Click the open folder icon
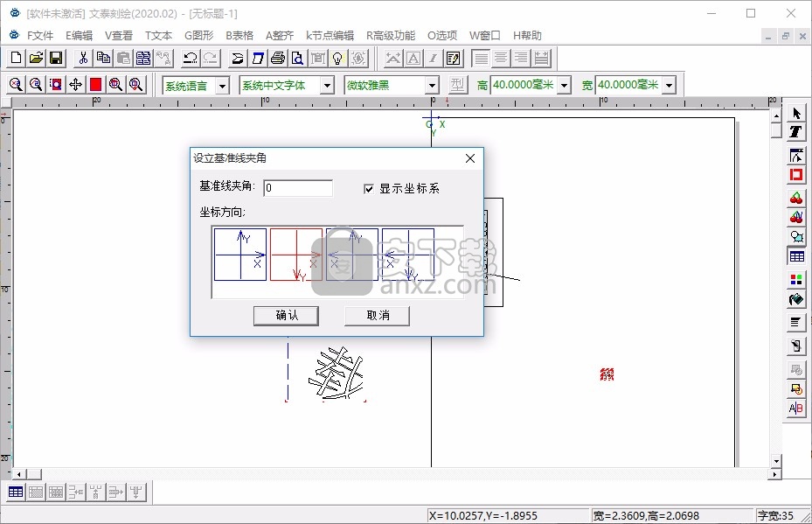The width and height of the screenshot is (812, 524). 36,58
